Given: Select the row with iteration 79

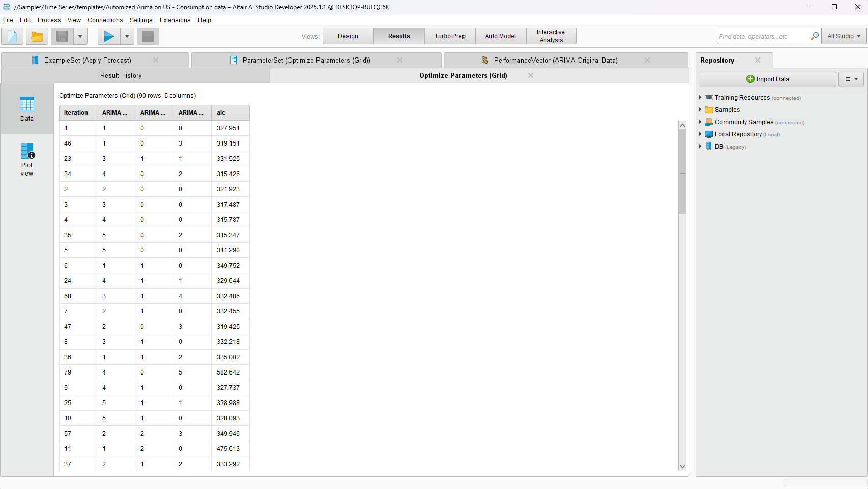Looking at the screenshot, I should tap(154, 372).
